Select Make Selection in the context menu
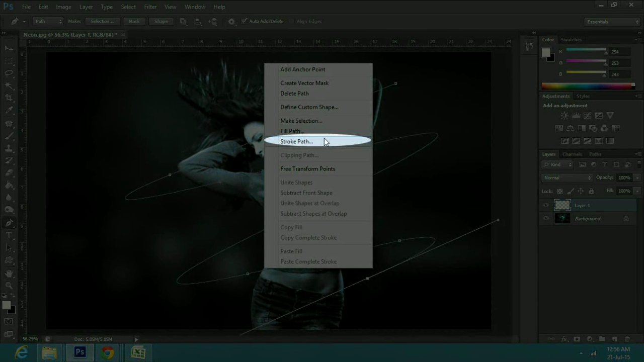644x362 pixels. tap(301, 121)
